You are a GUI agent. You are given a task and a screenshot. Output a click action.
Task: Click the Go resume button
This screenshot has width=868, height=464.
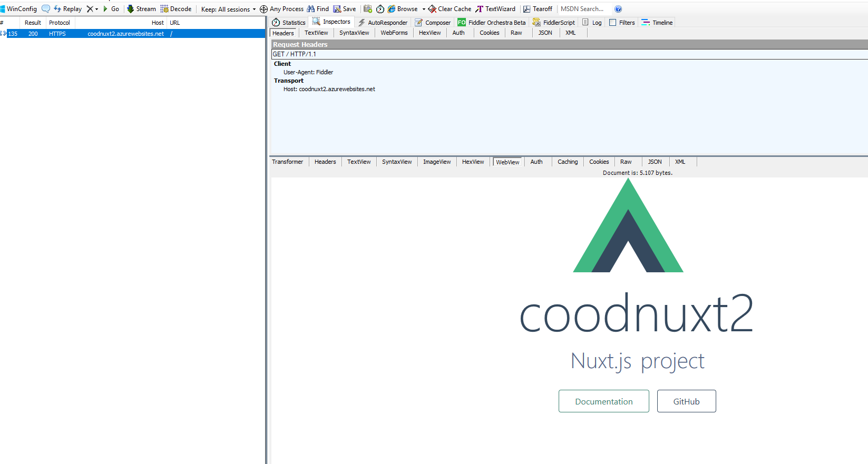111,9
